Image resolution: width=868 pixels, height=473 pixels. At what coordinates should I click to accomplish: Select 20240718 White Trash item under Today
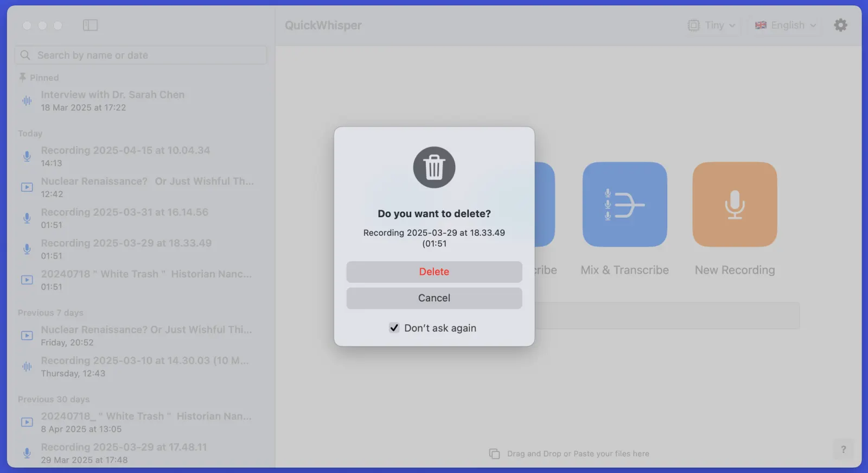[141, 280]
